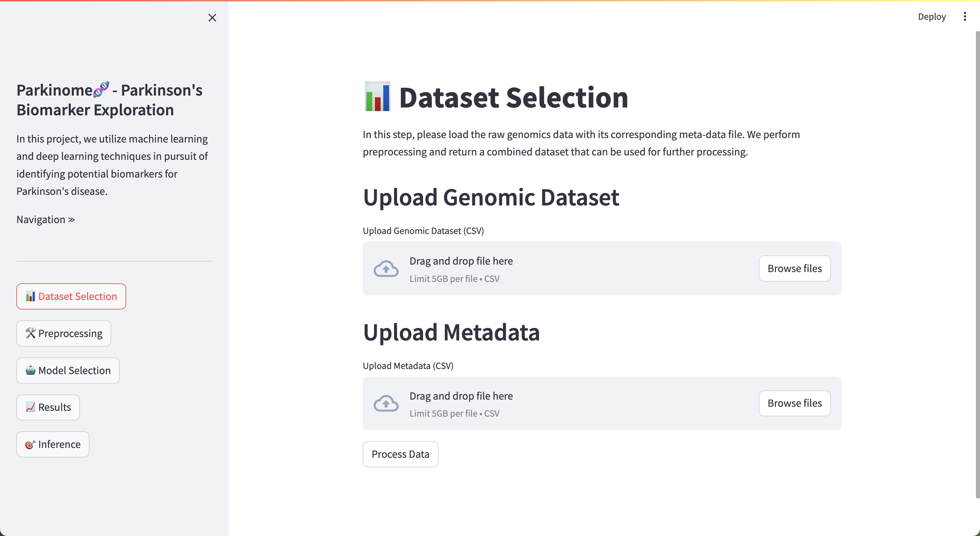Screen dimensions: 980x536
Task: Browse files for the metadata CSV
Action: [x=794, y=403]
